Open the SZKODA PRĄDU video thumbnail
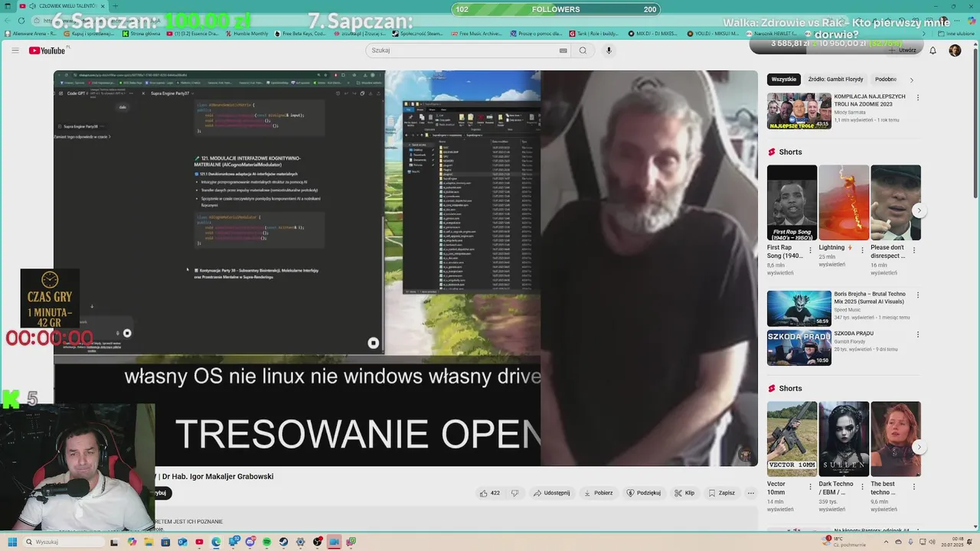The width and height of the screenshot is (980, 551). [x=799, y=348]
